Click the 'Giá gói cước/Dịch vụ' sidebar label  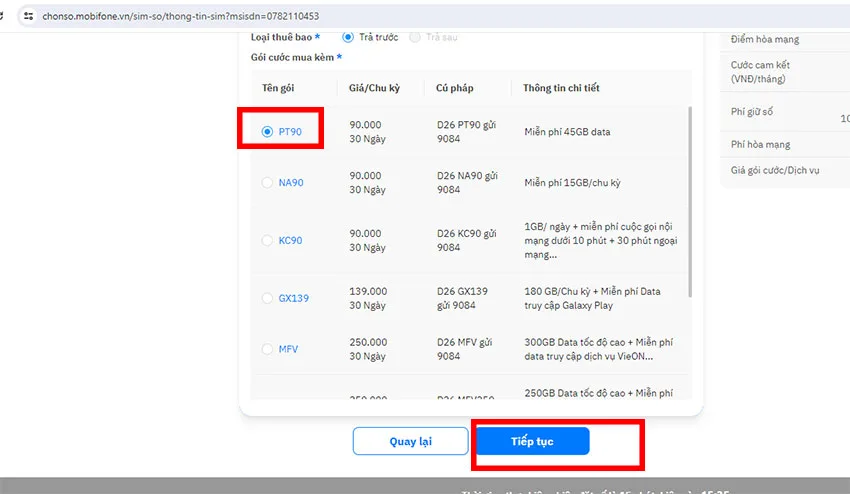[775, 170]
